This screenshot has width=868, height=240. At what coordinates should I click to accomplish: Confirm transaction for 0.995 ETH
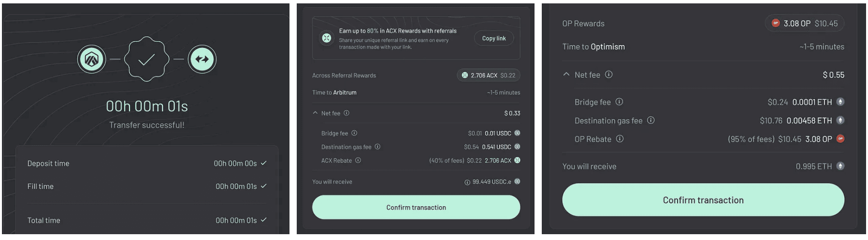[703, 200]
